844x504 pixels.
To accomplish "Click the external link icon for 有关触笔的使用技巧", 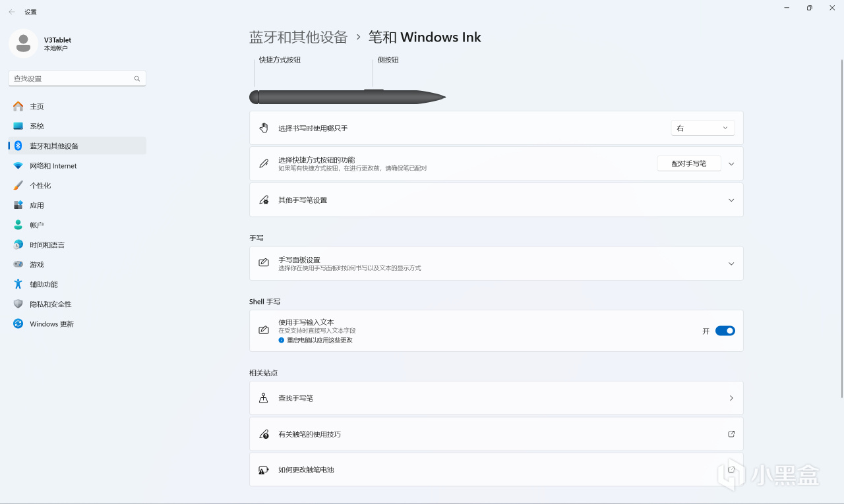I will [731, 434].
